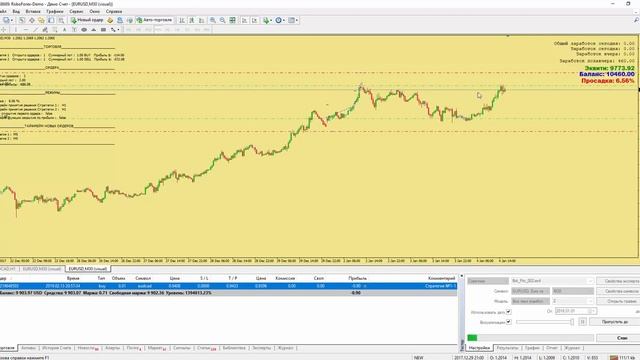Image resolution: width=640 pixels, height=360 pixels.
Task: Open the Справка (Help) menu
Action: point(114,11)
